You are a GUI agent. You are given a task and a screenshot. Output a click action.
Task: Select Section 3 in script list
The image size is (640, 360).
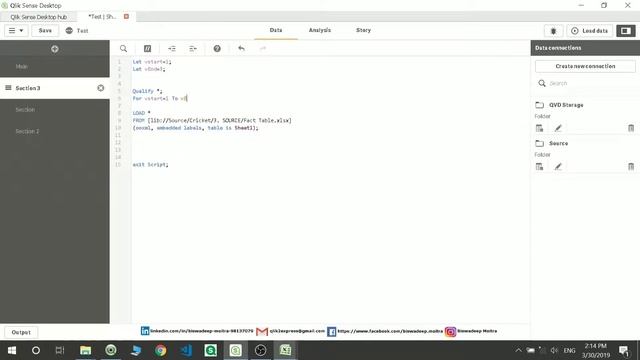point(55,88)
